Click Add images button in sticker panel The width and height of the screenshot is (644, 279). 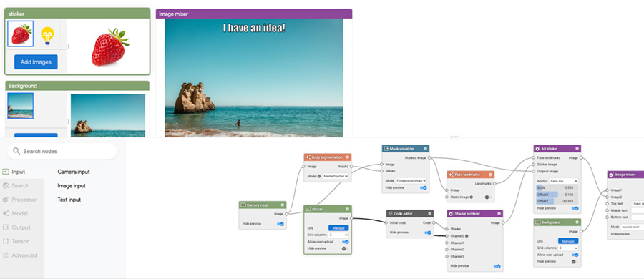pyautogui.click(x=36, y=62)
